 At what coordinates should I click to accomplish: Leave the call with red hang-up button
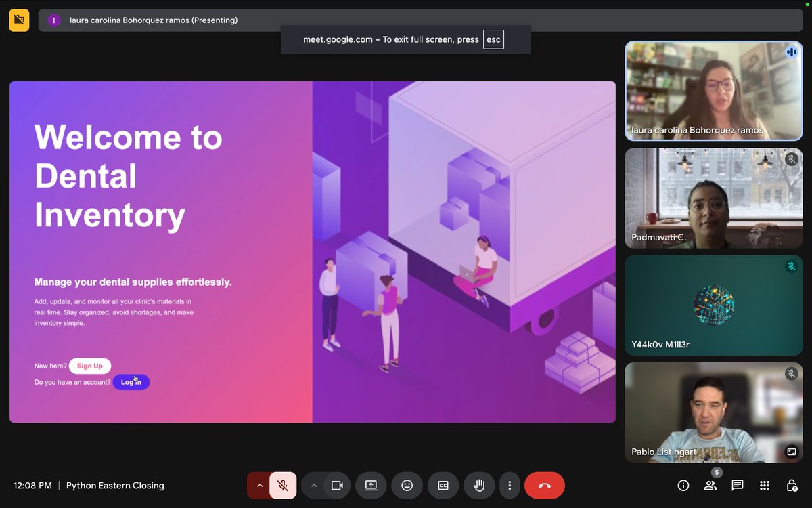pyautogui.click(x=545, y=486)
